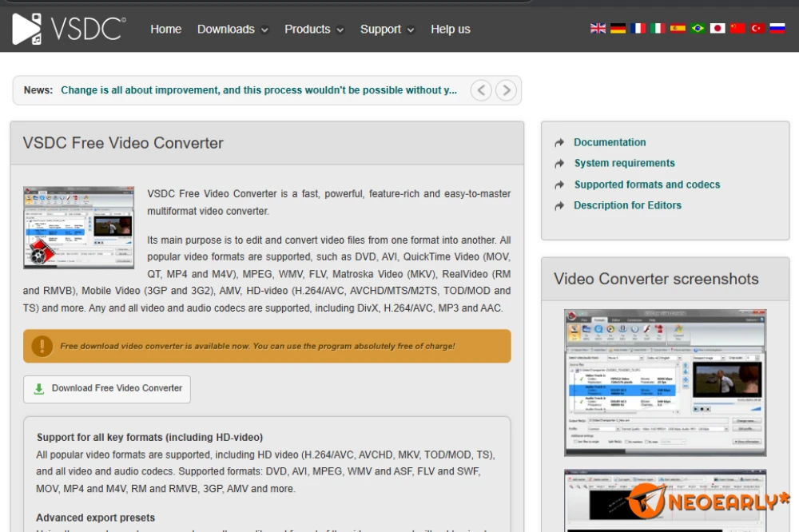
Task: Open Supported formats and codecs link
Action: [x=647, y=185]
